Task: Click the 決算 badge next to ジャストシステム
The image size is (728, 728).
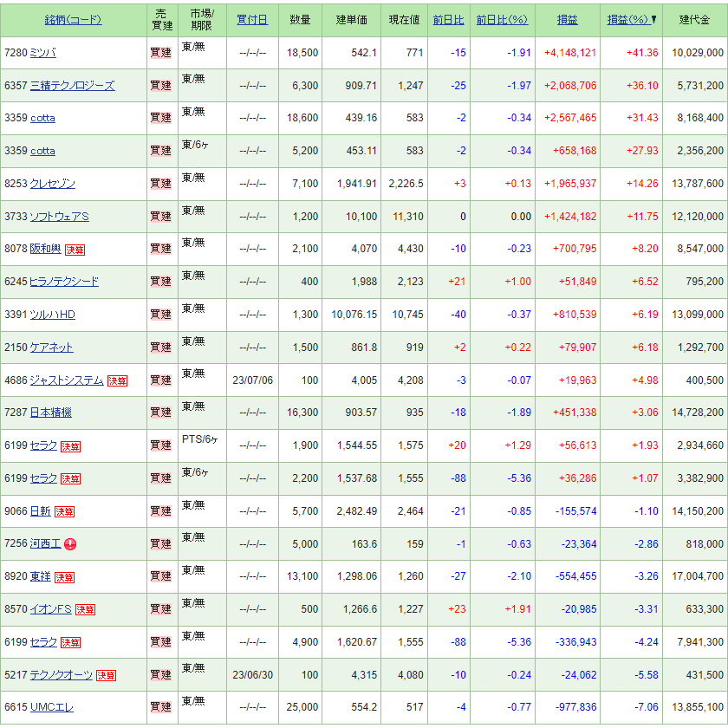Action: point(117,381)
